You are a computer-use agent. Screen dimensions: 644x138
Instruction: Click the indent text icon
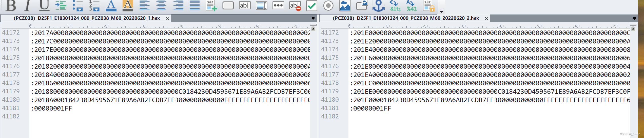(61, 5)
